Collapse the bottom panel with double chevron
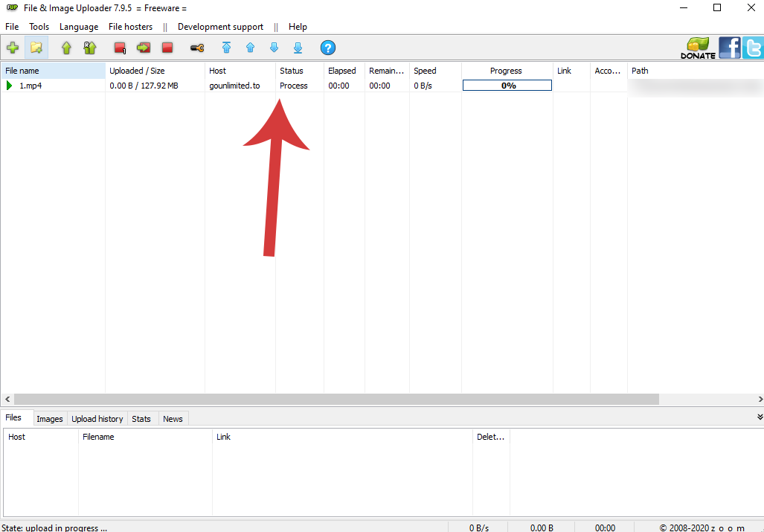The width and height of the screenshot is (764, 532). pos(760,417)
